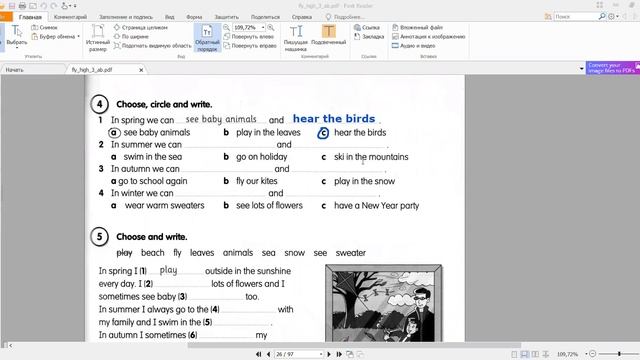The image size is (640, 360).
Task: Open the Справка ribbon tab
Action: click(302, 17)
